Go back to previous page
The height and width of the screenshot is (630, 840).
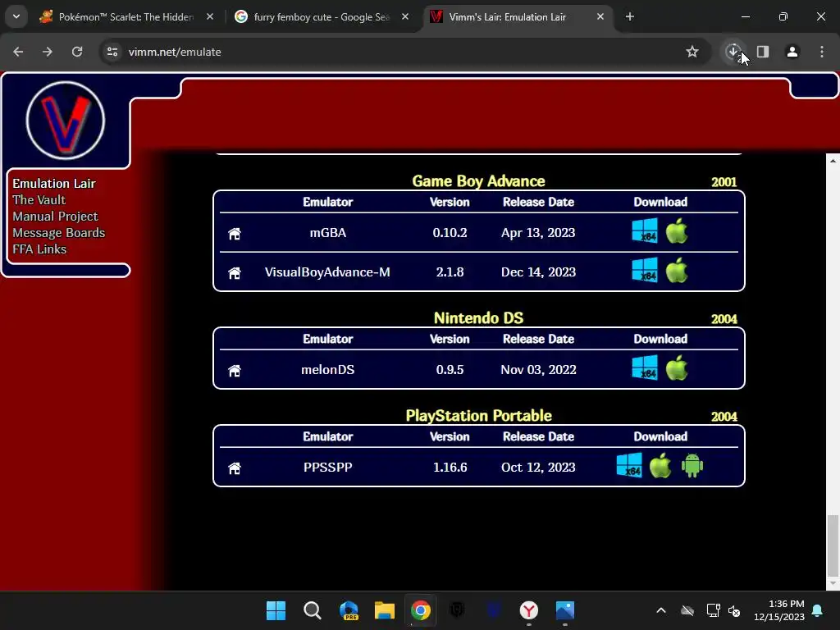tap(18, 52)
